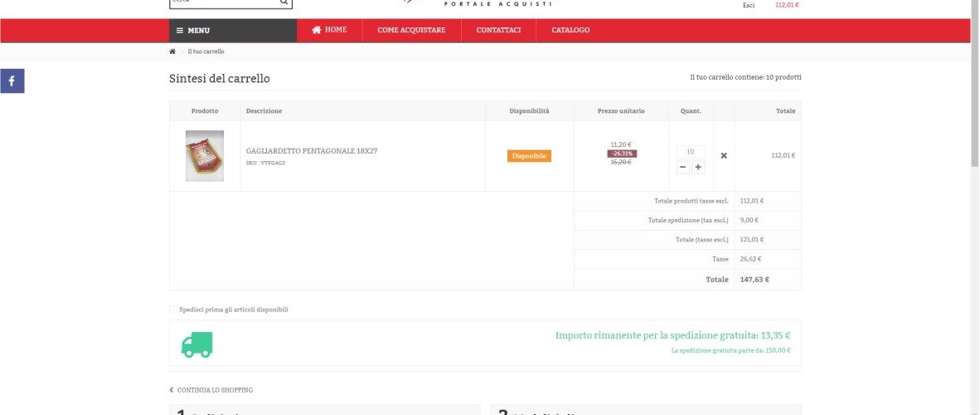The height and width of the screenshot is (415, 980).
Task: Go to HOME in navigation bar
Action: (329, 30)
